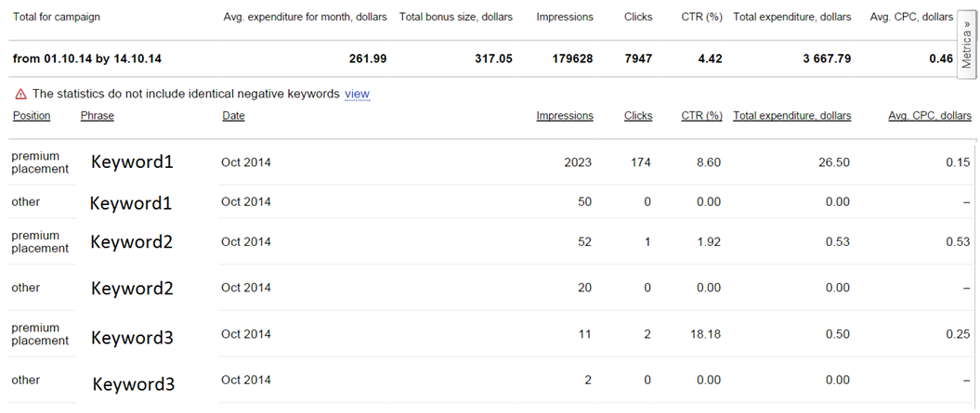
Task: Sort table by the Phrase column header
Action: coord(98,116)
